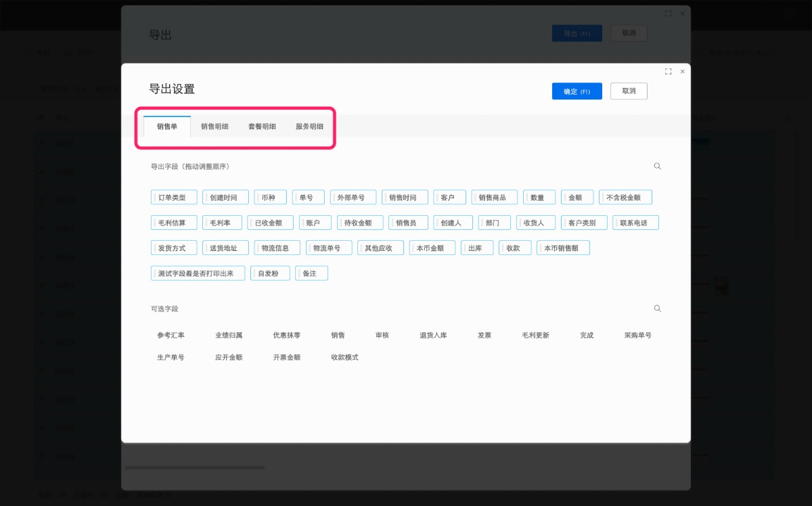Select the 币种 export field

(270, 198)
